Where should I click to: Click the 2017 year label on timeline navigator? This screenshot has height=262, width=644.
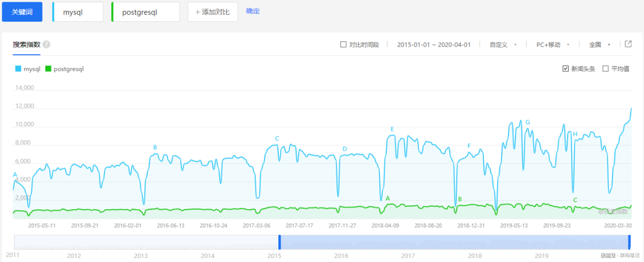coord(408,256)
